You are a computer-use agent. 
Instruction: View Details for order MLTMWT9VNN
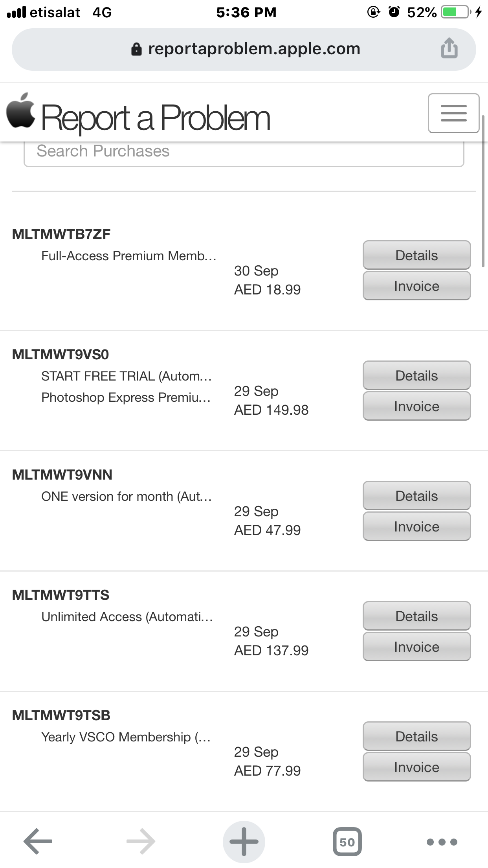coord(416,496)
